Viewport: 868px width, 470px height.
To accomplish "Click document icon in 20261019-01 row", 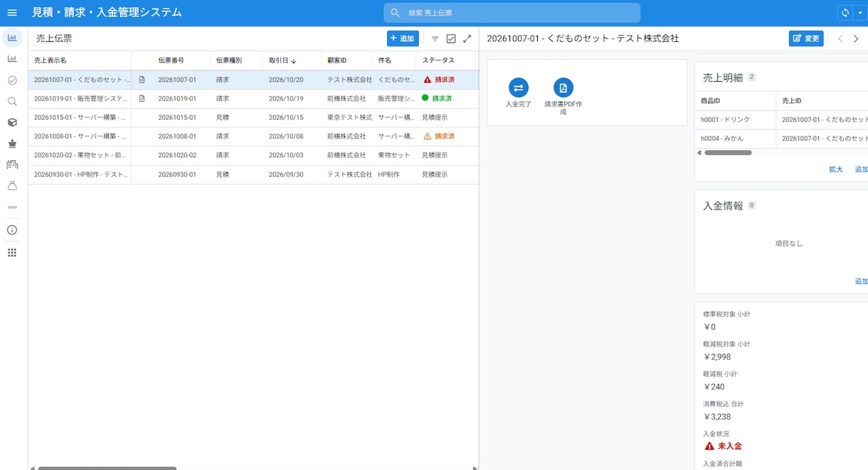I will [x=142, y=98].
